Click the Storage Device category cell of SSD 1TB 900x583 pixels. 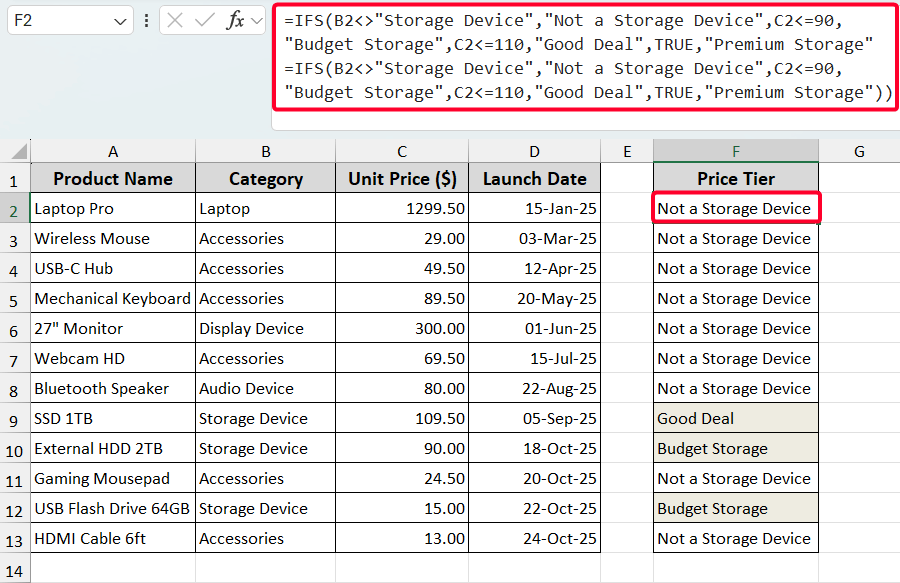265,418
